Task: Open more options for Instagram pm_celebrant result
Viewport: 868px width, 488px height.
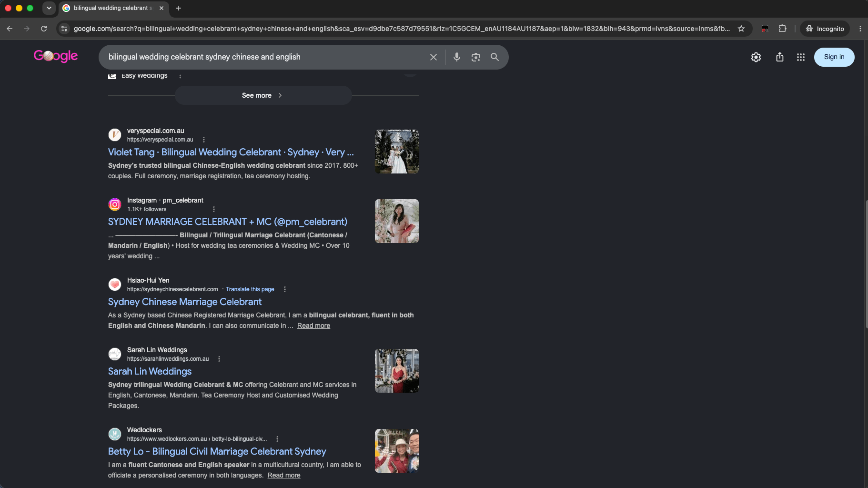Action: point(214,209)
